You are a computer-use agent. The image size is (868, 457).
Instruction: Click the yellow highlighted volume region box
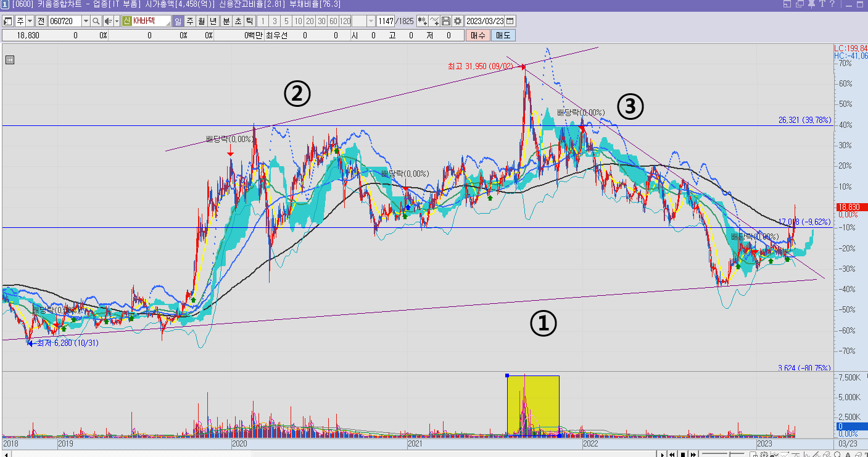533,405
